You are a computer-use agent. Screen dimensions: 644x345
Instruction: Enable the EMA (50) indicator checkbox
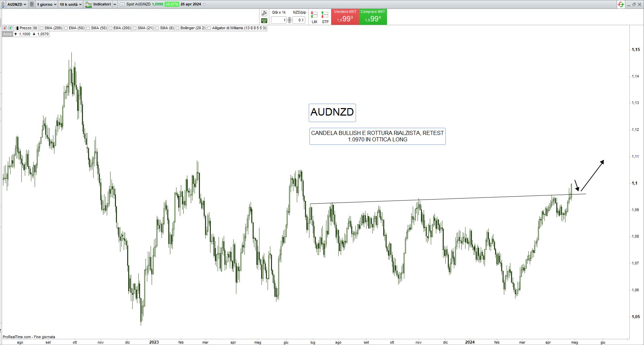coord(66,28)
